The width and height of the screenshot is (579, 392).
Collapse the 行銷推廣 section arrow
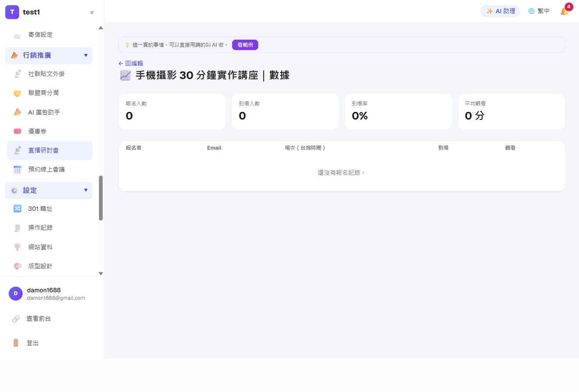click(86, 56)
